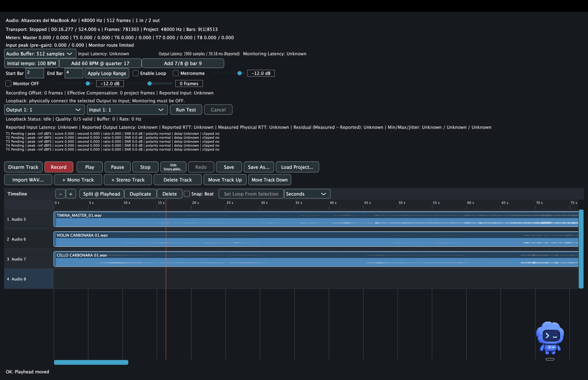Click Run Test loopback button
Viewport: 588px width, 380px height.
186,110
